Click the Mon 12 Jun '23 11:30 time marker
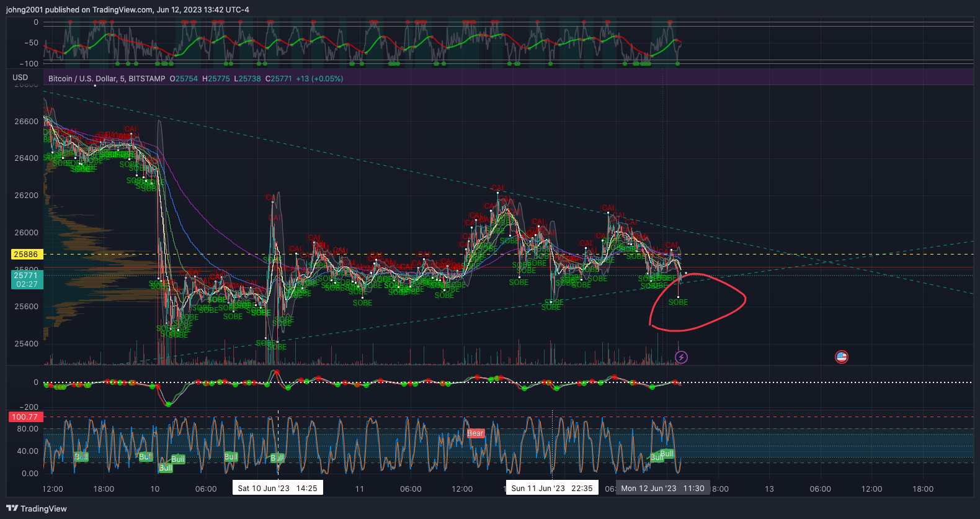980x519 pixels. pos(662,489)
